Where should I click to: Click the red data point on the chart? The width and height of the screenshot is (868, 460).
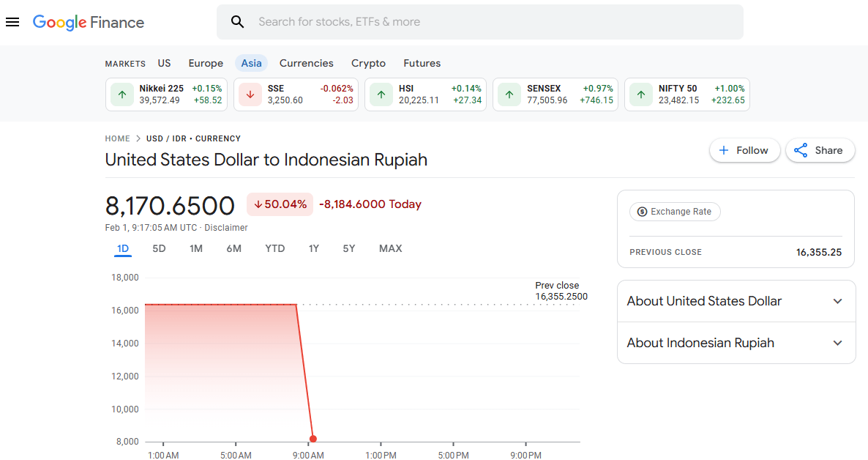(313, 438)
